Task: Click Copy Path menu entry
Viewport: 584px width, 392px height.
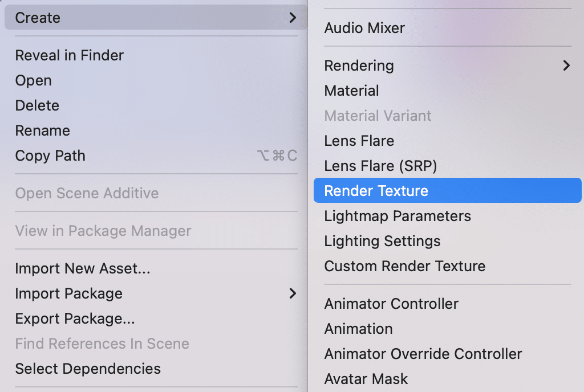Action: (x=50, y=156)
